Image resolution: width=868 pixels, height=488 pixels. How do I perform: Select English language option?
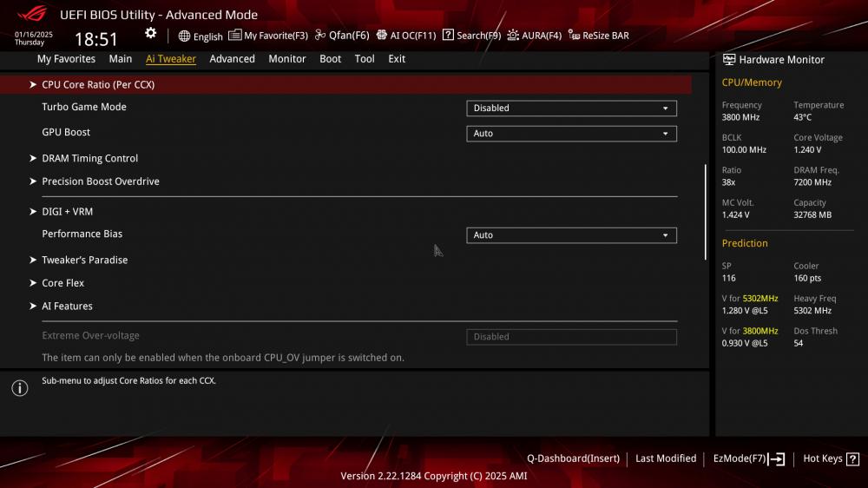(208, 36)
